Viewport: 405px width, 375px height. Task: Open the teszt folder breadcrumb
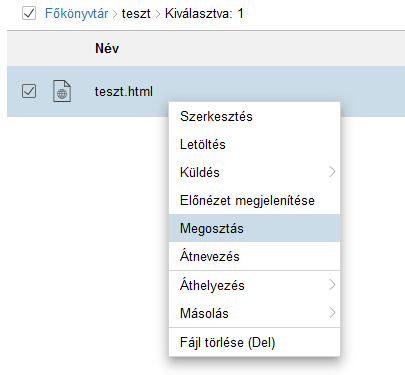136,14
